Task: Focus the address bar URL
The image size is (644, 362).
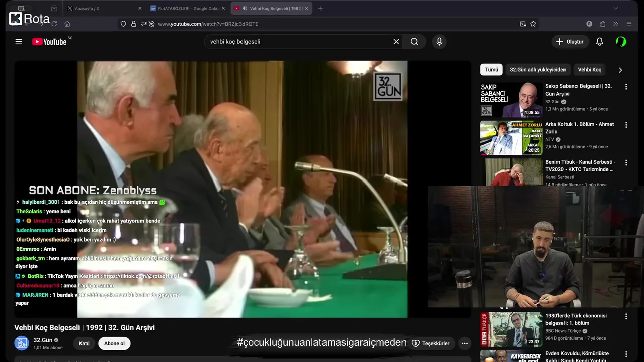Action: point(208,24)
